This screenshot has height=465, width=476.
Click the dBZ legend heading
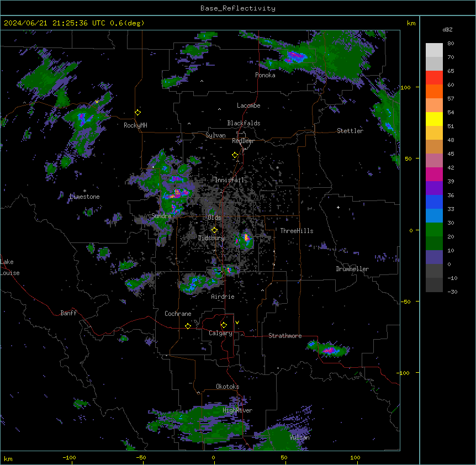click(447, 29)
